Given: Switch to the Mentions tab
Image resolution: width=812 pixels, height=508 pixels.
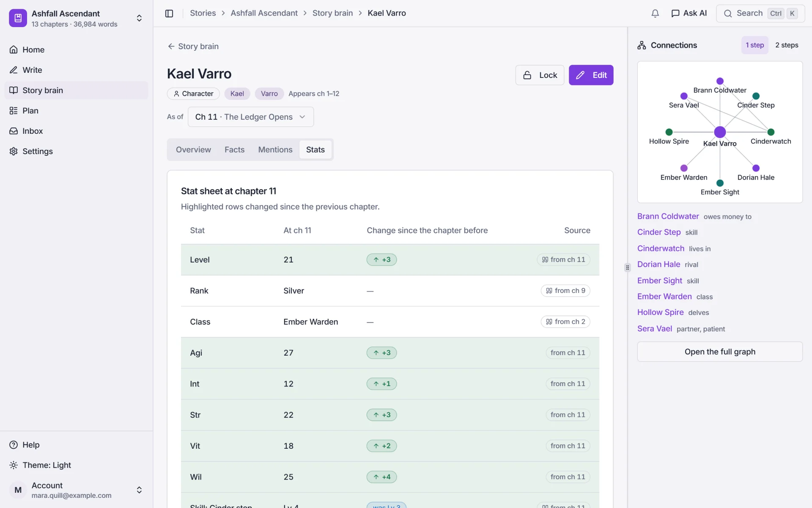Looking at the screenshot, I should (x=275, y=149).
